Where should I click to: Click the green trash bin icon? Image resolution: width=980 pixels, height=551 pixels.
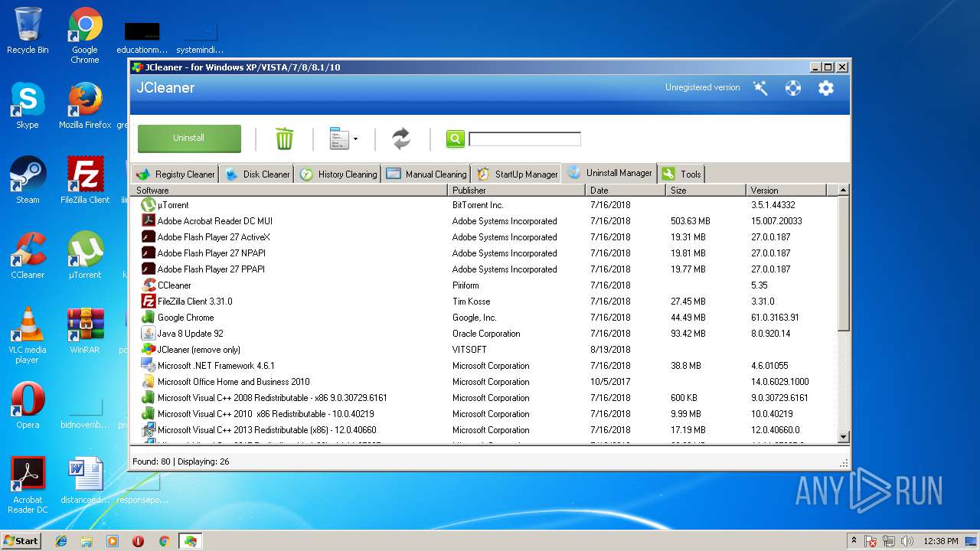click(x=284, y=139)
